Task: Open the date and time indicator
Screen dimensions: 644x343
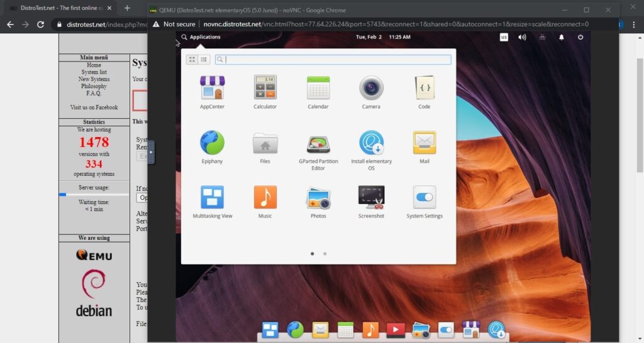Action: click(x=383, y=37)
